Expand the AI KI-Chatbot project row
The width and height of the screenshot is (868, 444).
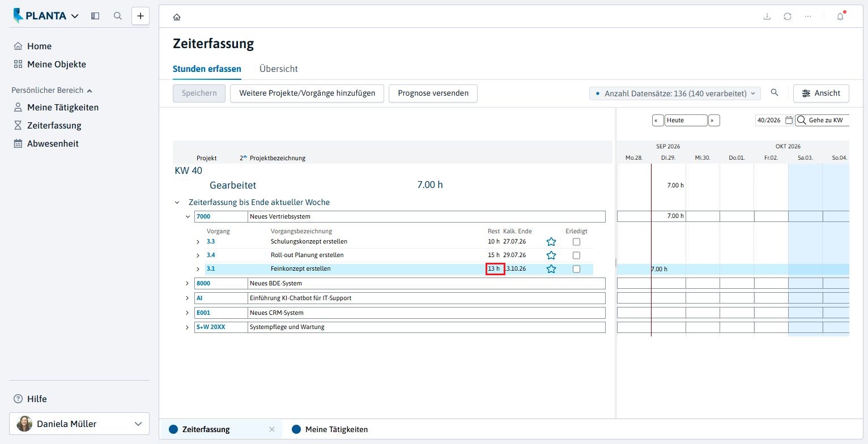(x=188, y=298)
